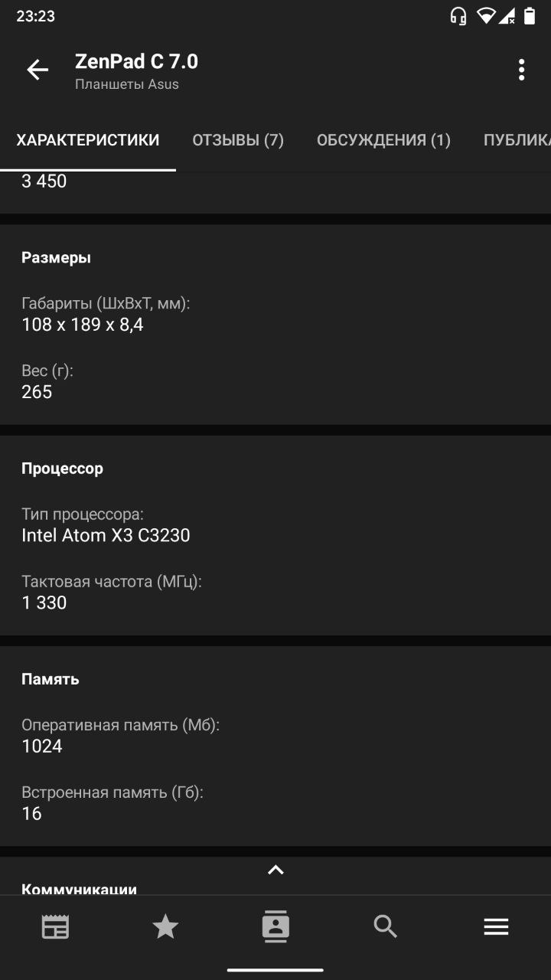Select the Intel Atom X3 C3230 value
Viewport: 551px width, 980px height.
[x=106, y=535]
